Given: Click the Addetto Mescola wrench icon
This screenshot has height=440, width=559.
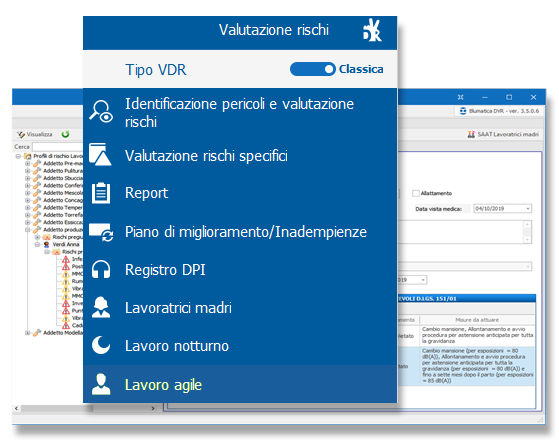Looking at the screenshot, I should pos(37,193).
